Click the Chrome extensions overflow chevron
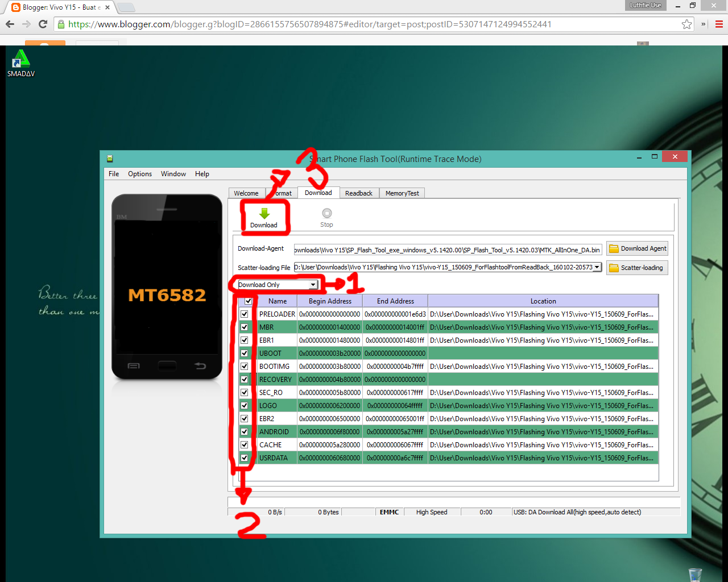Viewport: 728px width, 582px height. (704, 24)
